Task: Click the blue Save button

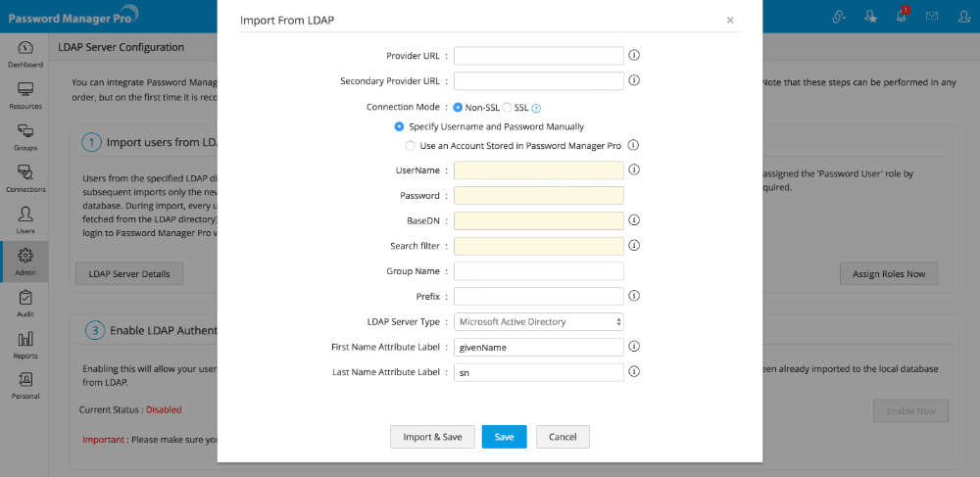Action: coord(504,437)
